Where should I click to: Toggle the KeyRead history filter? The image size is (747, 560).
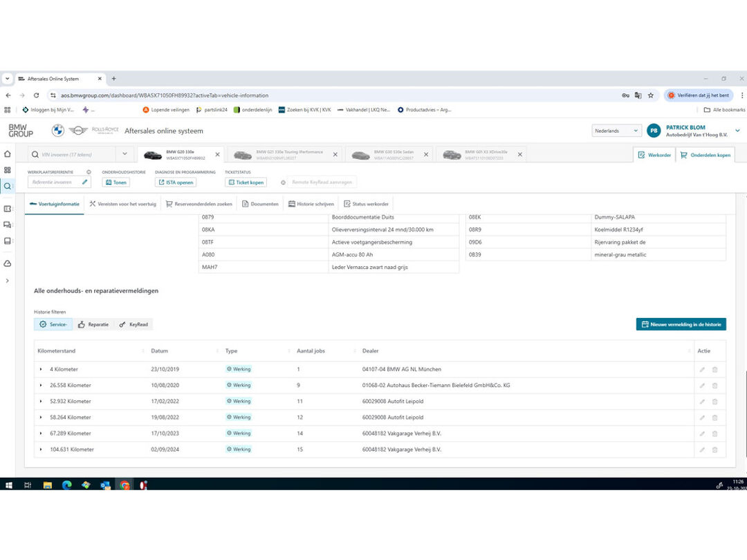[x=133, y=324]
